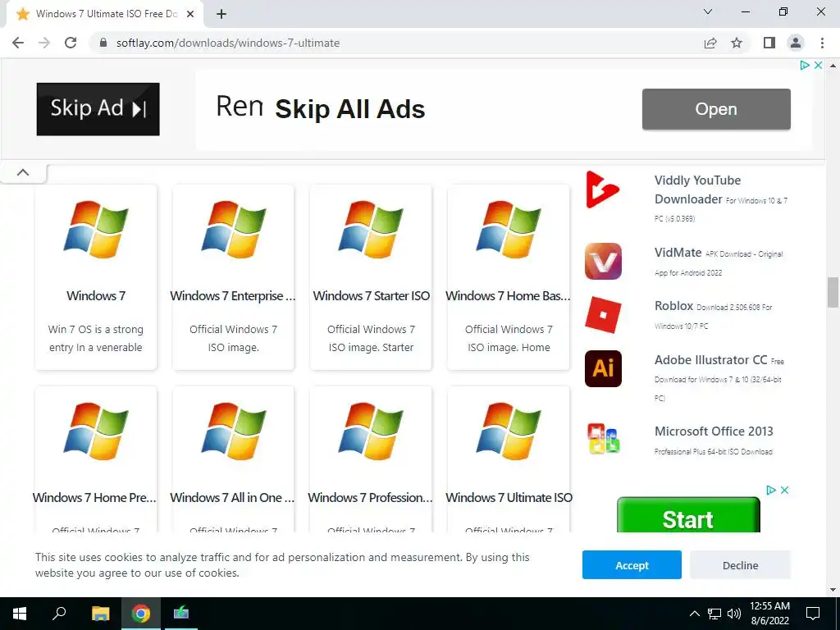The width and height of the screenshot is (840, 630).
Task: Open AdChoices icon on sidebar ad
Action: (x=771, y=490)
